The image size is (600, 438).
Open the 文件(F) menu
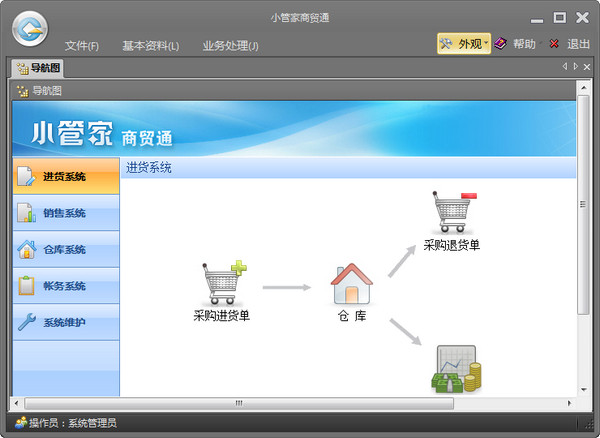tap(82, 46)
